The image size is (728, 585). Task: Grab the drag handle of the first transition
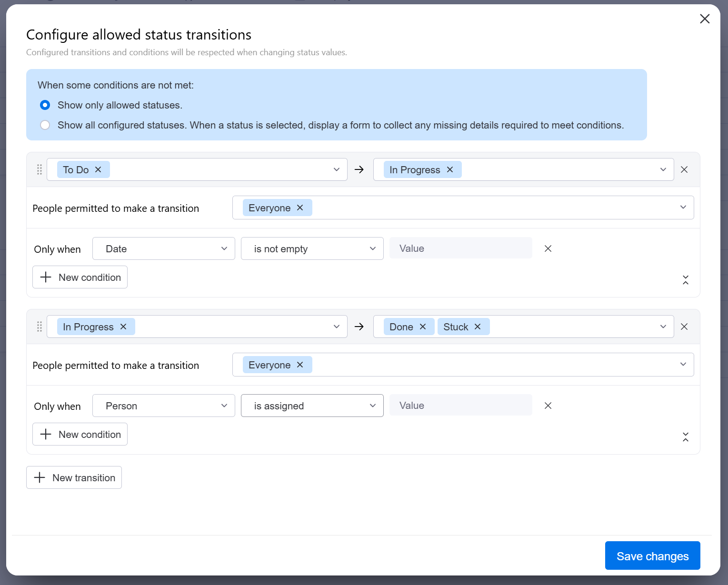40,169
